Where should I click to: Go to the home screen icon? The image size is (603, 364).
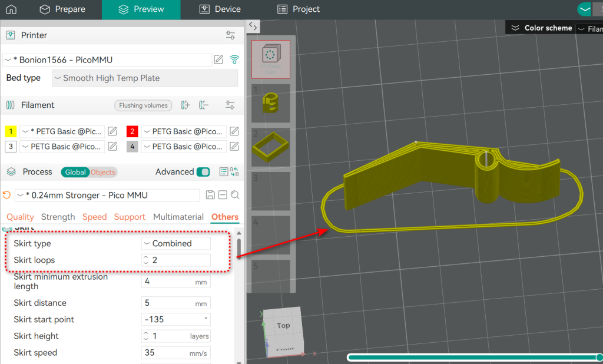point(11,9)
